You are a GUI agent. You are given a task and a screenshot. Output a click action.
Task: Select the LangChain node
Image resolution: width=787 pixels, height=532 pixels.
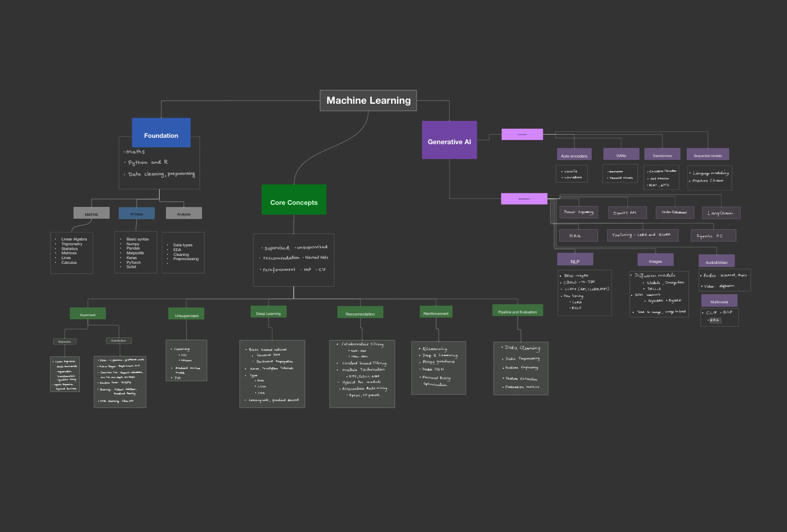pos(720,212)
